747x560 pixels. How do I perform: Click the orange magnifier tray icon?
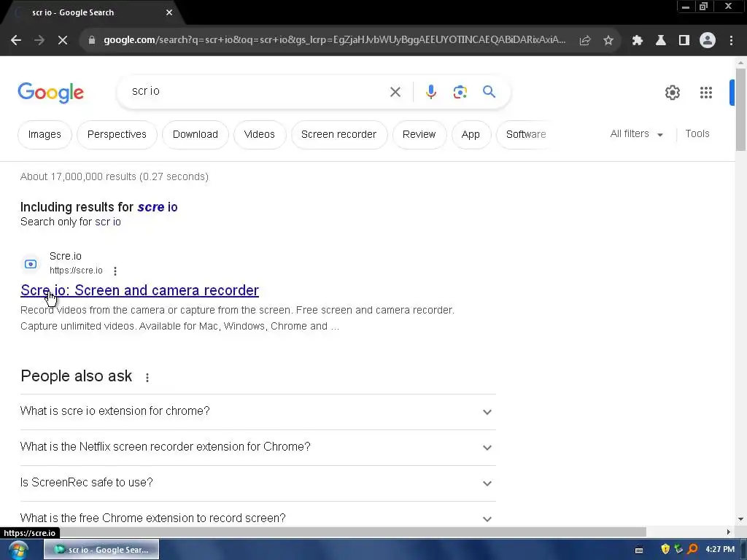point(692,549)
